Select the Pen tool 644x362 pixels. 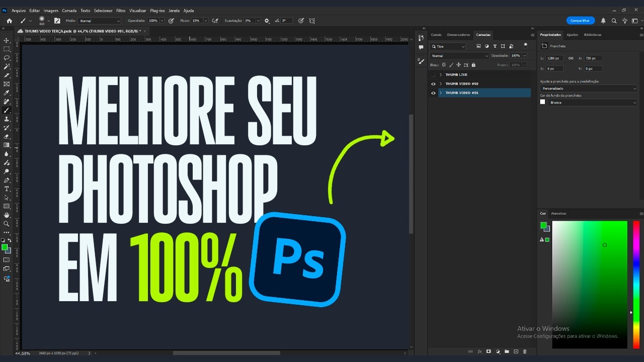point(7,180)
